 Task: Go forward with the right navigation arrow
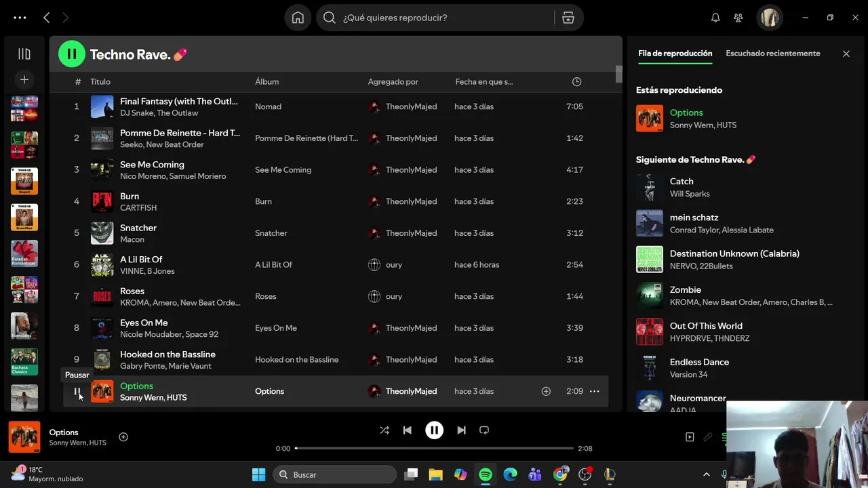(66, 18)
